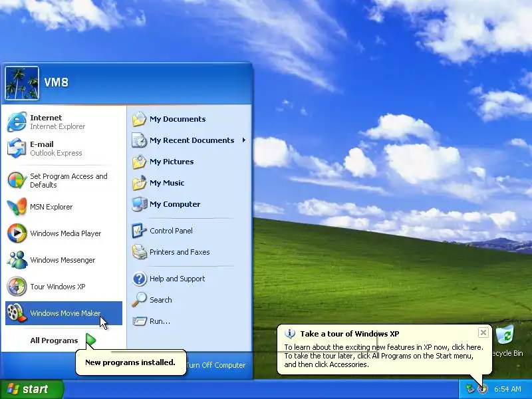Click the New programs installed tooltip
The image size is (532, 399).
(x=130, y=362)
